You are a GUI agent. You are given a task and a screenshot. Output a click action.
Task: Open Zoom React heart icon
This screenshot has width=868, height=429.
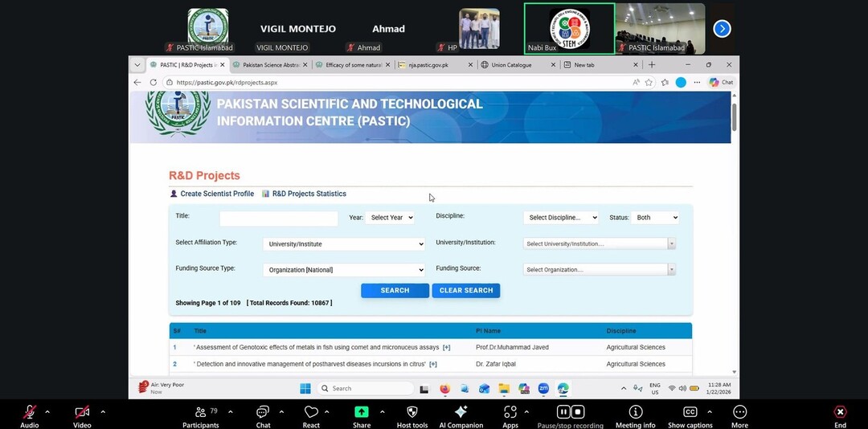point(311,412)
